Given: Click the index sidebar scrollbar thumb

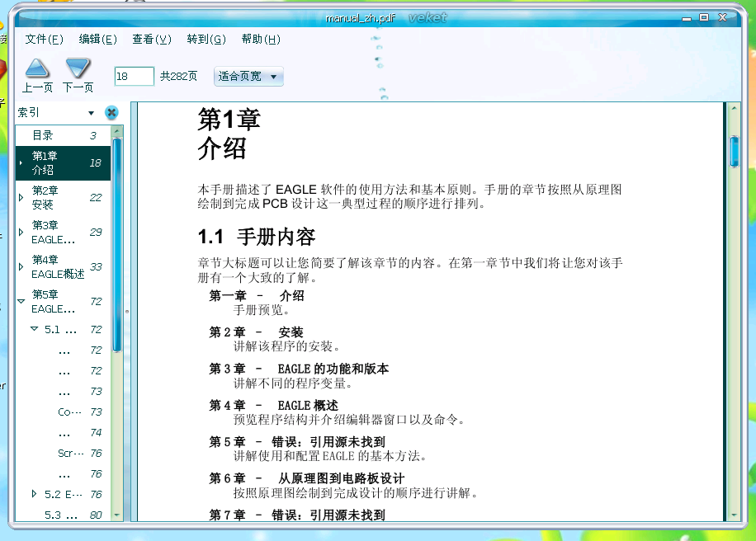Looking at the screenshot, I should (x=116, y=245).
